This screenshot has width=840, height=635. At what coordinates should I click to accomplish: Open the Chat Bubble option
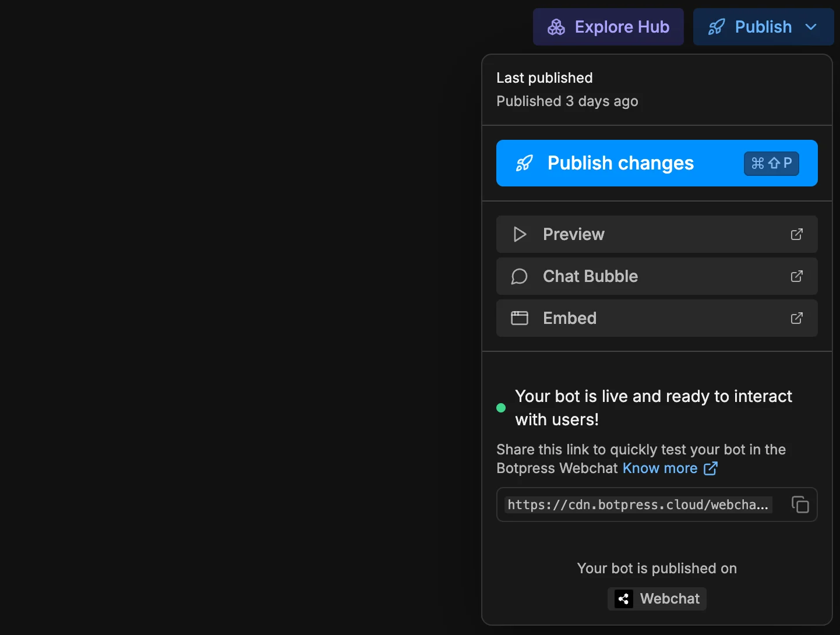coord(657,276)
